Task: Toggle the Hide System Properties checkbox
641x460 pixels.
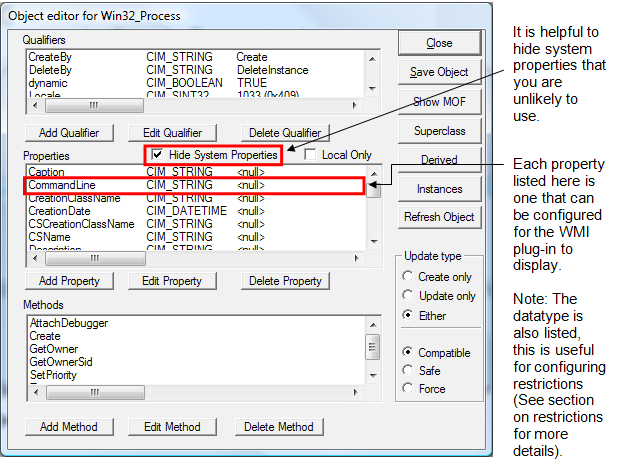Action: [158, 155]
